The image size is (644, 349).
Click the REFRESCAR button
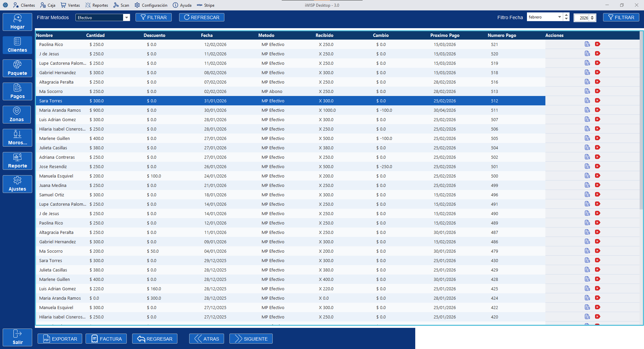click(x=202, y=17)
